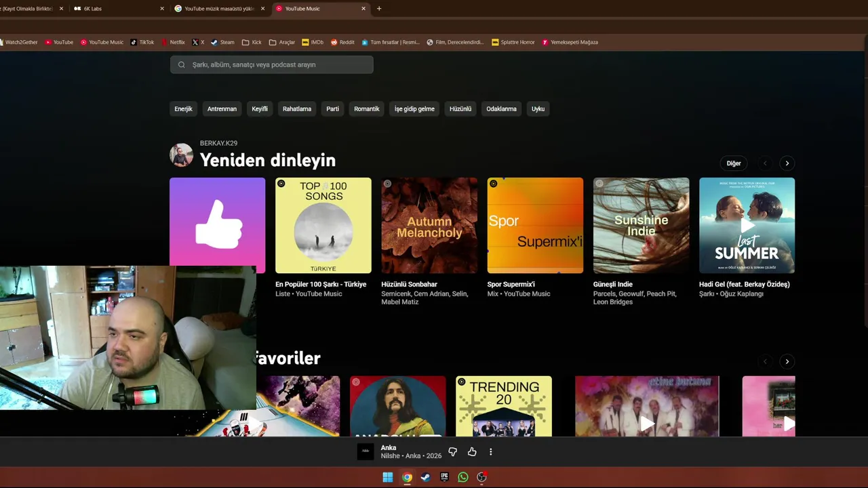Open the Tüm fırsatlar bookmark

pyautogui.click(x=391, y=42)
